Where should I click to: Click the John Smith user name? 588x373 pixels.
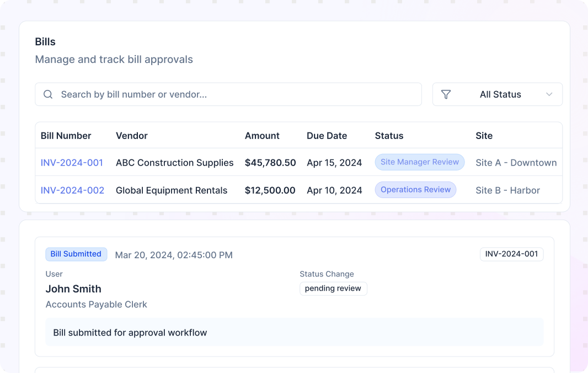pos(73,289)
